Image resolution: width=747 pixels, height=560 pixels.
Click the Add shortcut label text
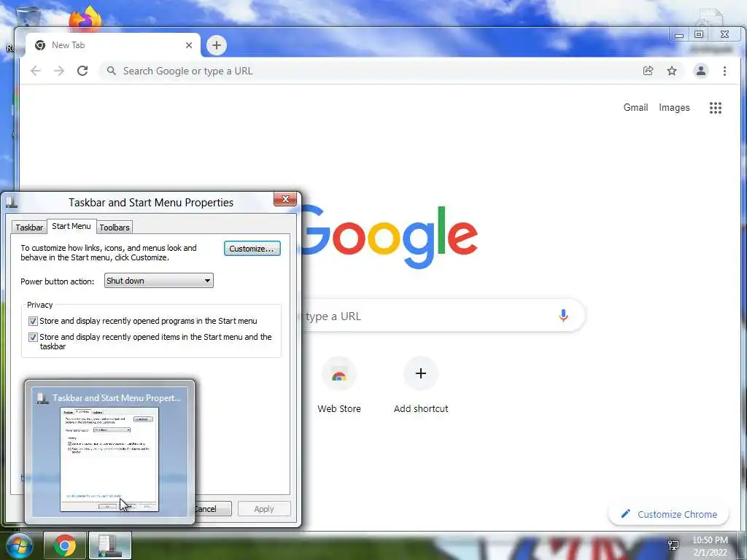[421, 408]
